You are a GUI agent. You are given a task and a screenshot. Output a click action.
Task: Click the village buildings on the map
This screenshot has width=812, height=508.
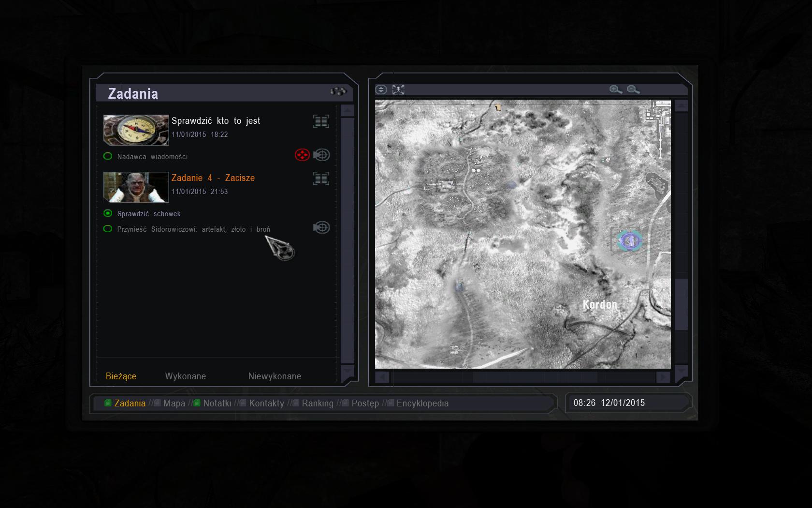click(x=445, y=185)
